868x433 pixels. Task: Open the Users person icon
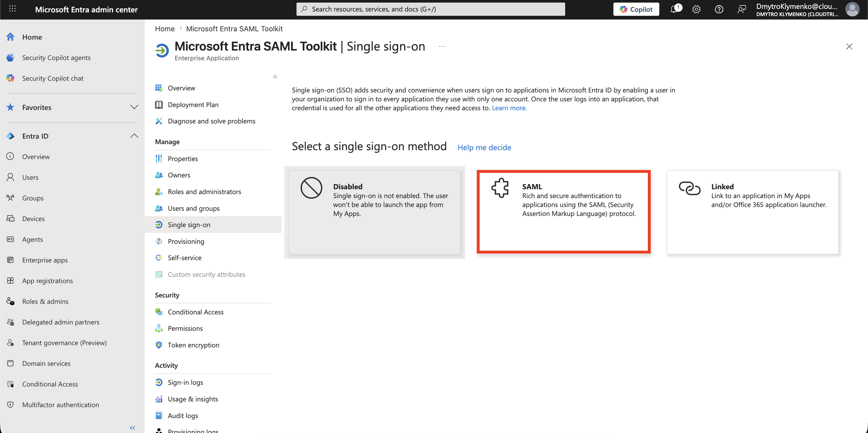(x=10, y=177)
